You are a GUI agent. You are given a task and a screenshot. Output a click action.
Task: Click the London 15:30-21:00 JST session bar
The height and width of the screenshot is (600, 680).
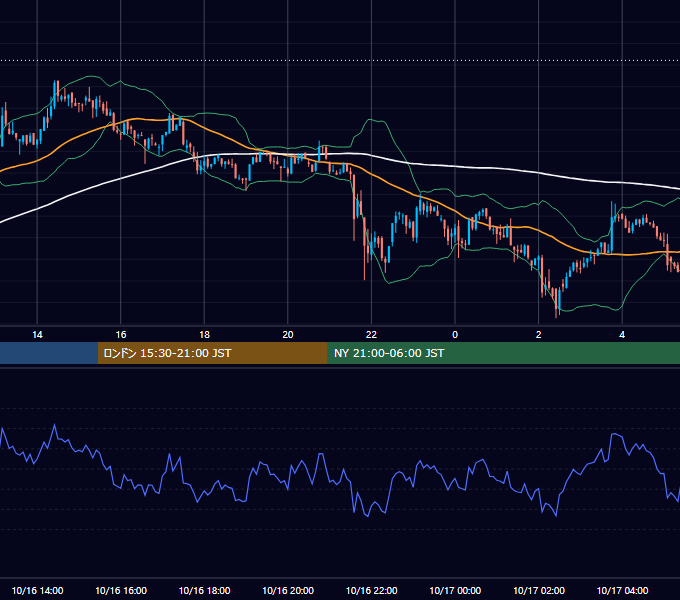point(212,353)
